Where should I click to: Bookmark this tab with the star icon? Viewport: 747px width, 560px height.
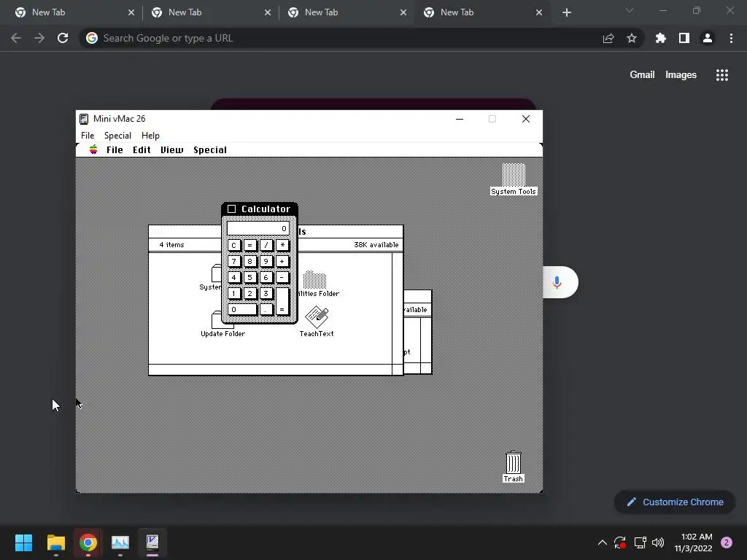pos(632,38)
